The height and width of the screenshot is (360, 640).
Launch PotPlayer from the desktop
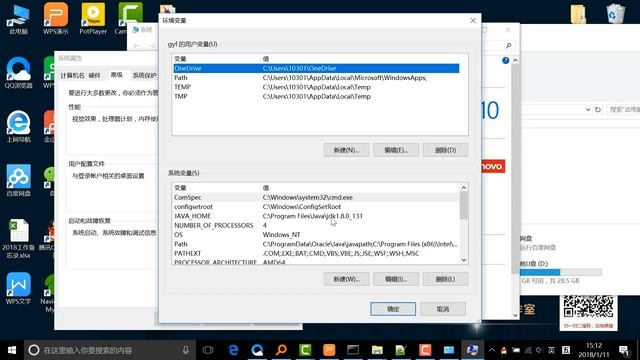(93, 18)
